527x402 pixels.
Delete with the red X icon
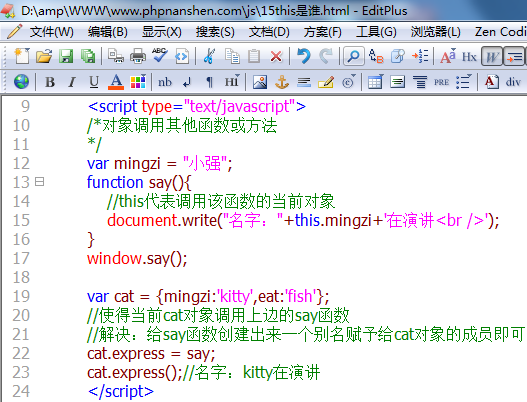point(276,56)
